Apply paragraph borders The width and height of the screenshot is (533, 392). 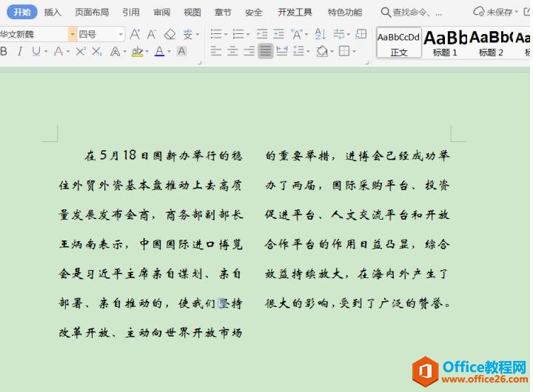point(344,52)
